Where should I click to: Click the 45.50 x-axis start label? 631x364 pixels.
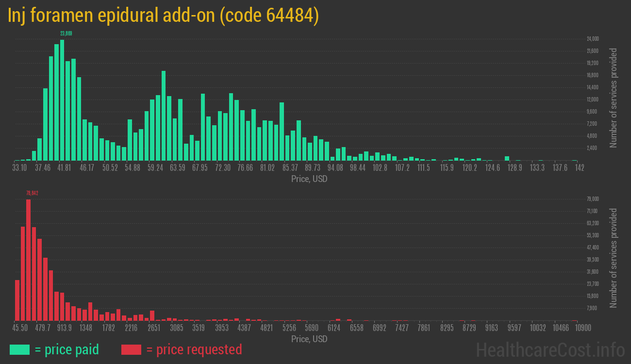pos(20,328)
